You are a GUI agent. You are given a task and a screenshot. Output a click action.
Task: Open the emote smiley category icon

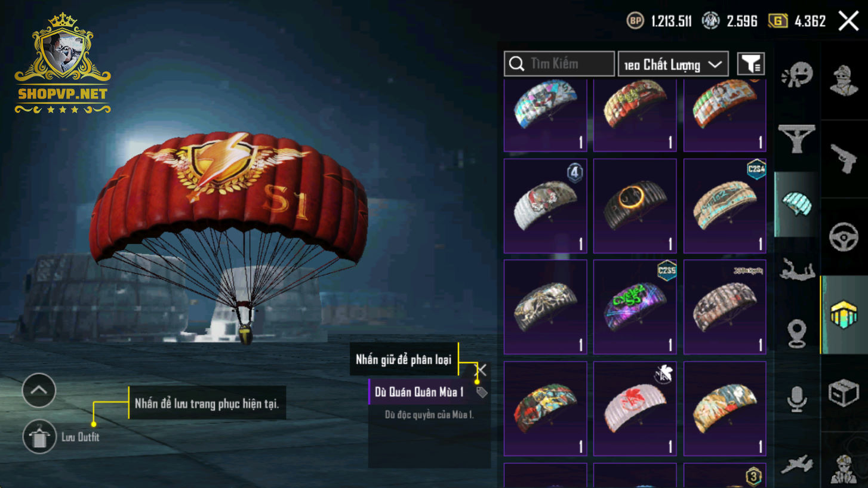tap(796, 76)
